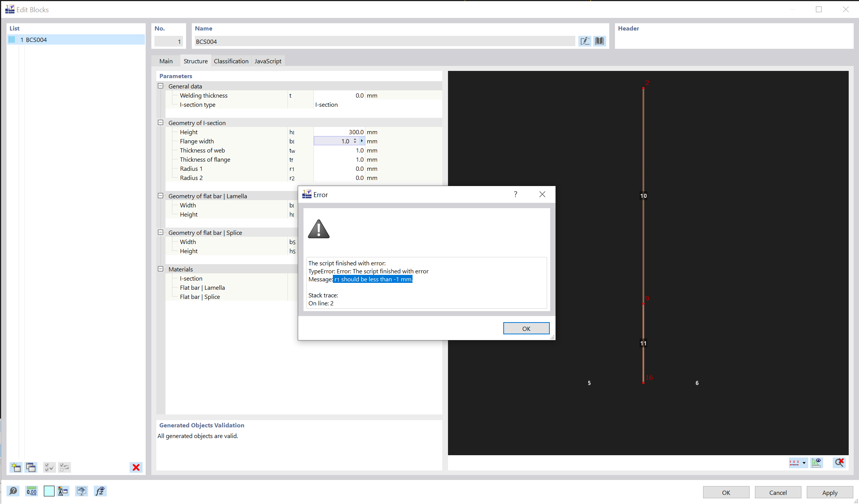Image resolution: width=859 pixels, height=504 pixels.
Task: Click the edit name pencil icon
Action: (584, 41)
